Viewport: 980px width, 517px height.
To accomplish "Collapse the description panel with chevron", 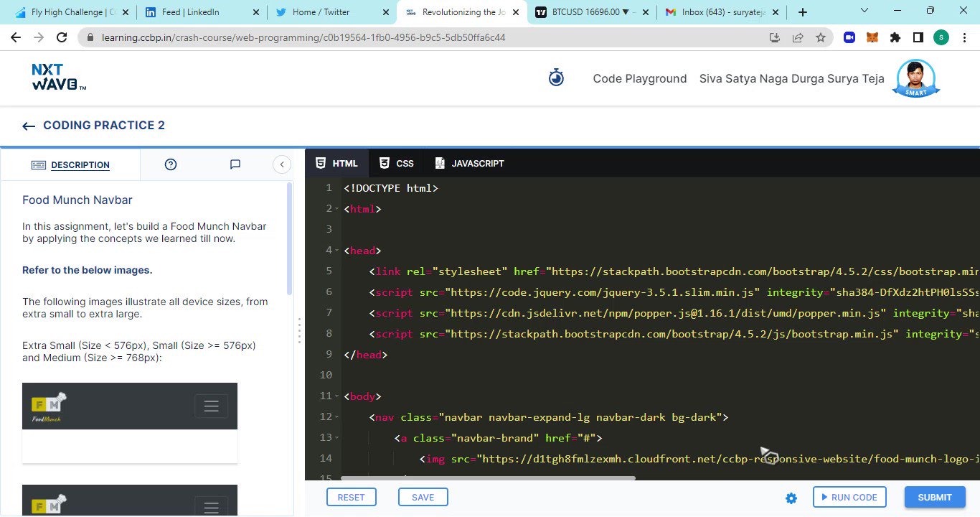I will (x=282, y=164).
